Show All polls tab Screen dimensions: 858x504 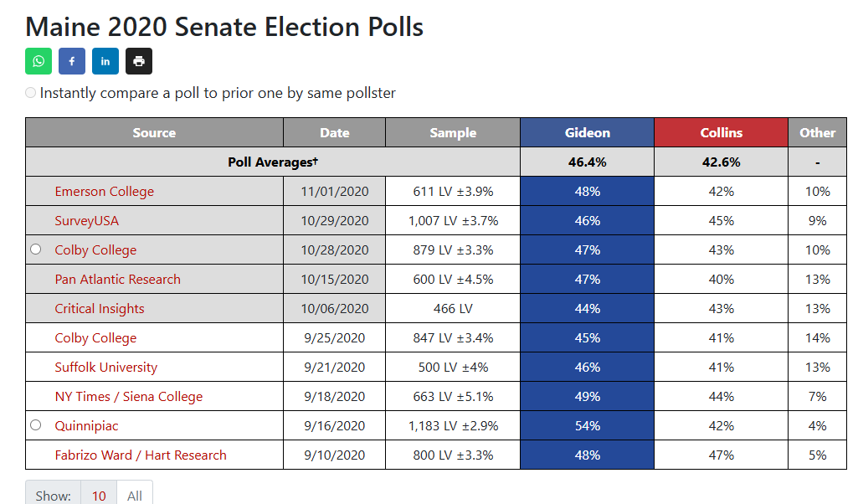point(135,496)
